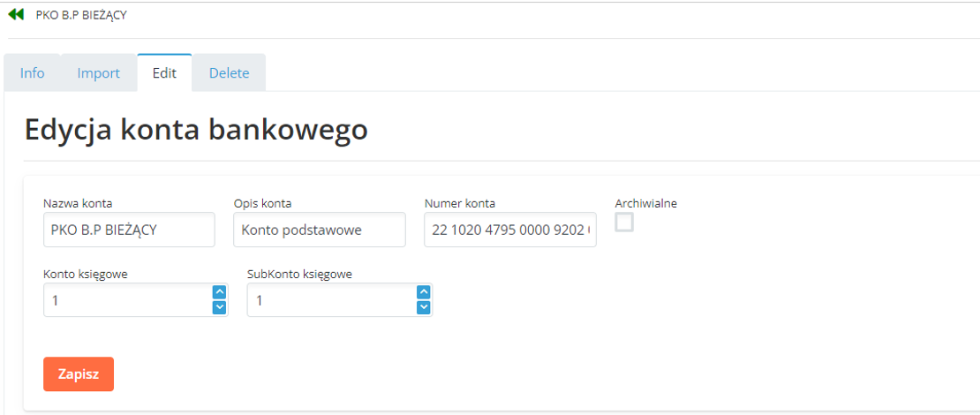
Task: Toggle the Archiwialne checkbox
Action: pyautogui.click(x=624, y=223)
